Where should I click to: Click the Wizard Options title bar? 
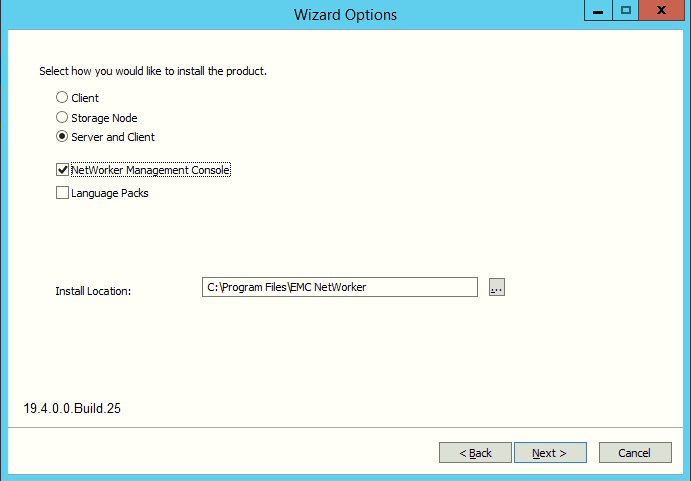[x=345, y=15]
